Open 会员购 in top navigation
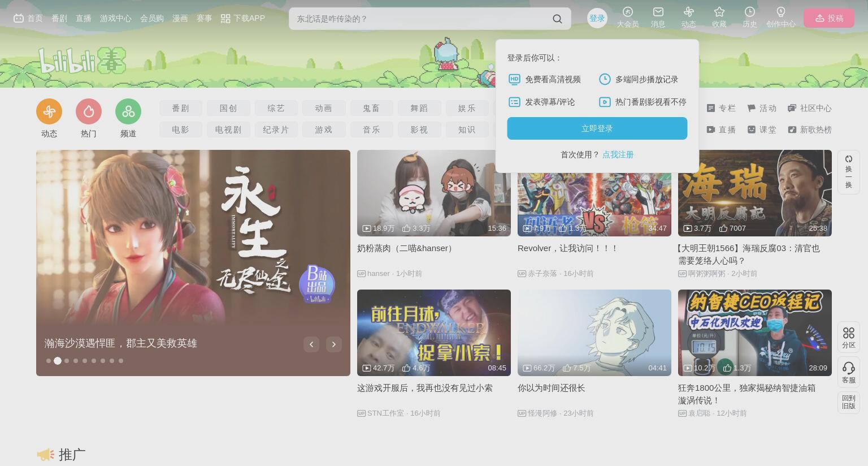Image resolution: width=868 pixels, height=466 pixels. [152, 19]
